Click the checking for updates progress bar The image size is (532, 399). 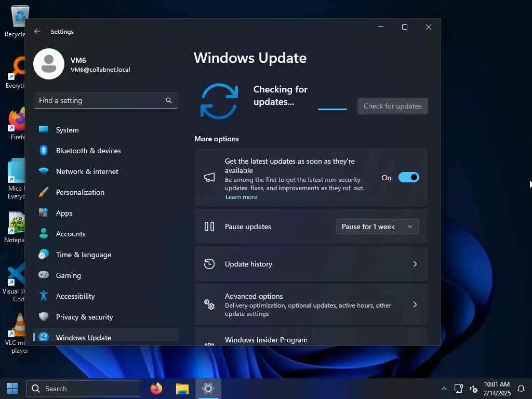tap(332, 109)
